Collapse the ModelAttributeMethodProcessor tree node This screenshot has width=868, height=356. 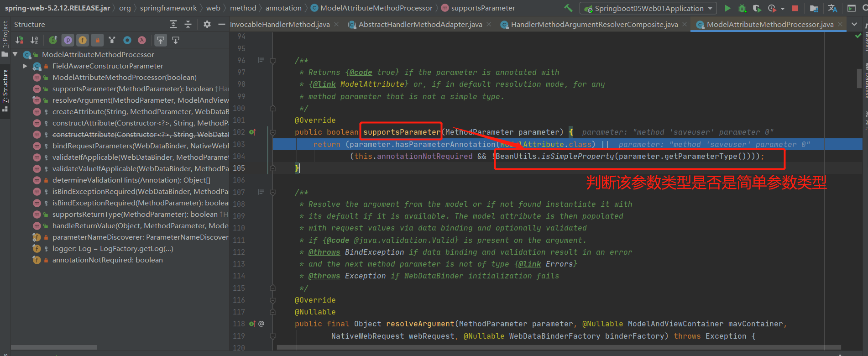[x=15, y=54]
